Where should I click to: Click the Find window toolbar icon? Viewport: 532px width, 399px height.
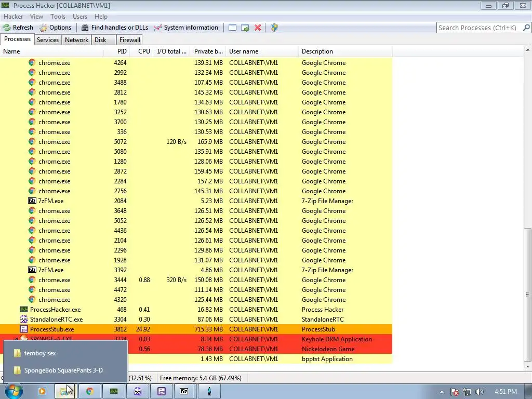[232, 28]
